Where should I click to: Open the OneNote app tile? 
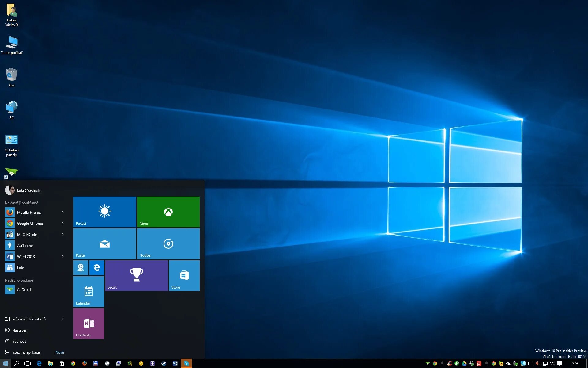(89, 324)
